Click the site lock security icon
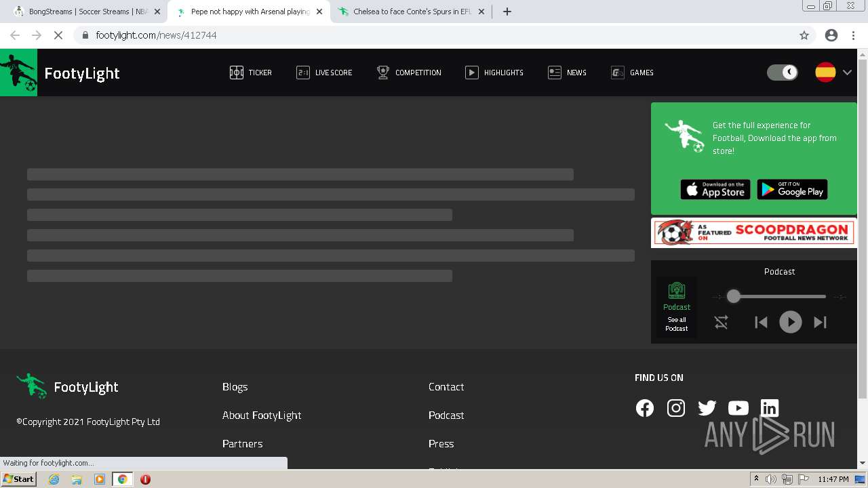Image resolution: width=868 pixels, height=488 pixels. [85, 35]
